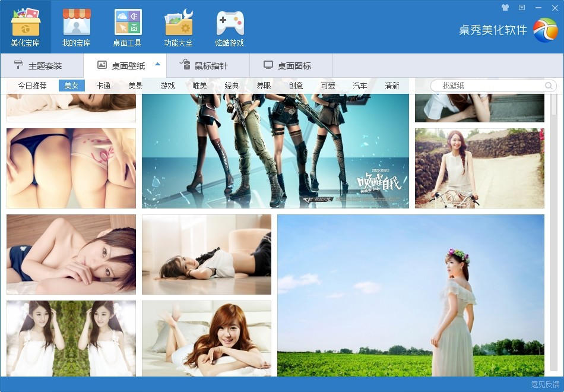
Task: Expand the arrow beside 桌面壁纸 tab
Action: point(157,65)
